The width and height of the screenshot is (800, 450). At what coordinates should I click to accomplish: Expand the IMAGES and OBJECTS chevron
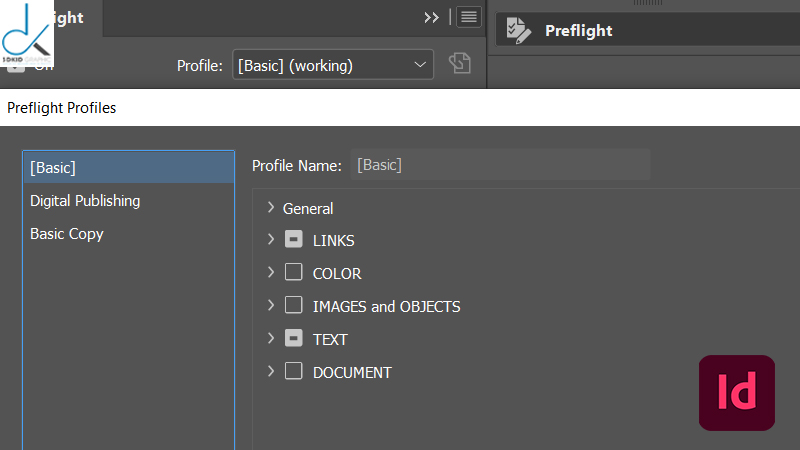pos(271,306)
